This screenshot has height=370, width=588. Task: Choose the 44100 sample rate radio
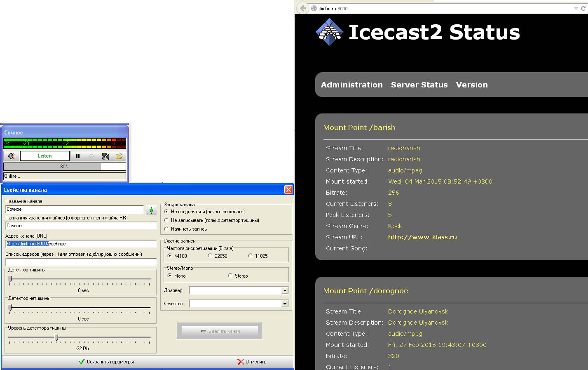(x=170, y=256)
